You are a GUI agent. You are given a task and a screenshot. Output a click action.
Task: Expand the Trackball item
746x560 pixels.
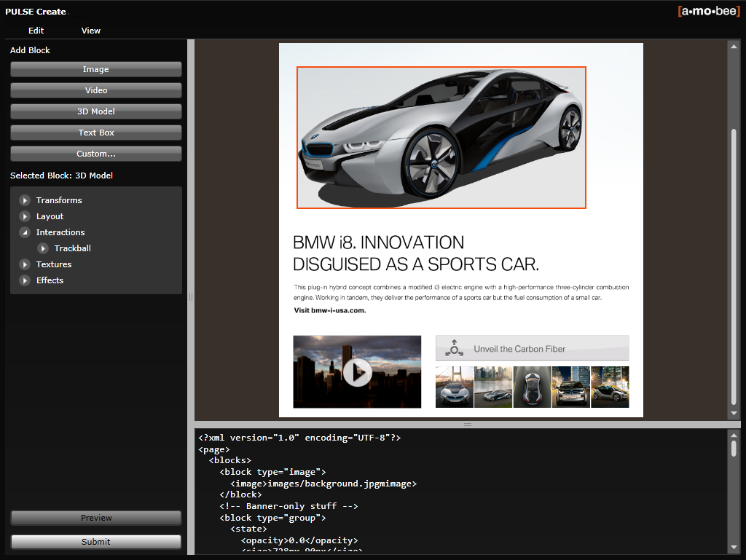point(43,248)
